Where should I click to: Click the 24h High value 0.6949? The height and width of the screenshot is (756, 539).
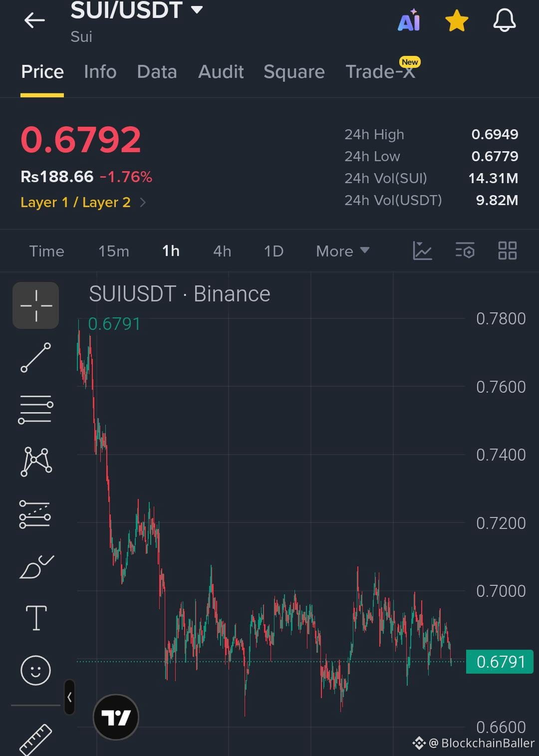point(495,134)
